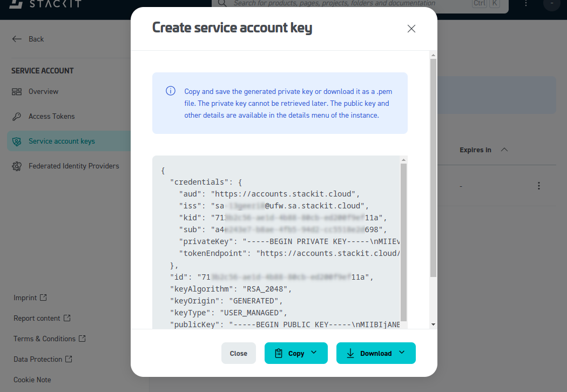This screenshot has width=567, height=392.
Task: Click the SERVICE ACCOUNT section heading
Action: coord(42,71)
